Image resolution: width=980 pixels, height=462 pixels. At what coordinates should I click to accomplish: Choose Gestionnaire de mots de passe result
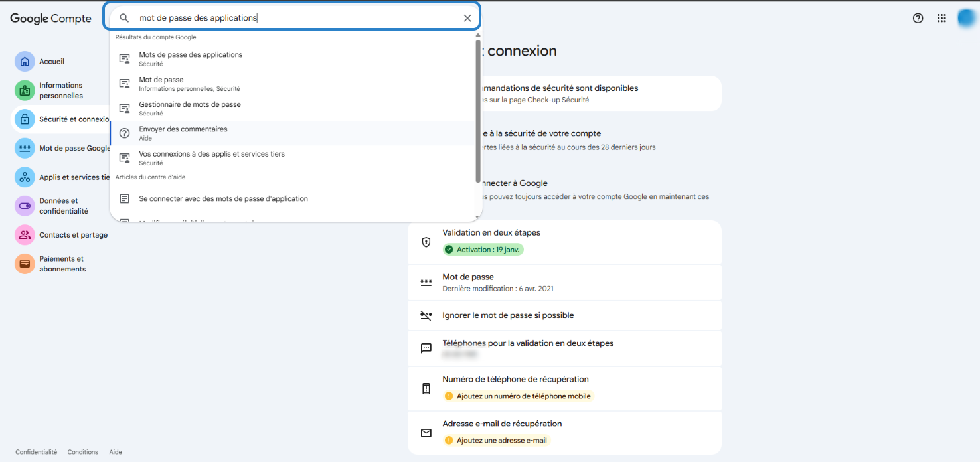click(x=293, y=108)
